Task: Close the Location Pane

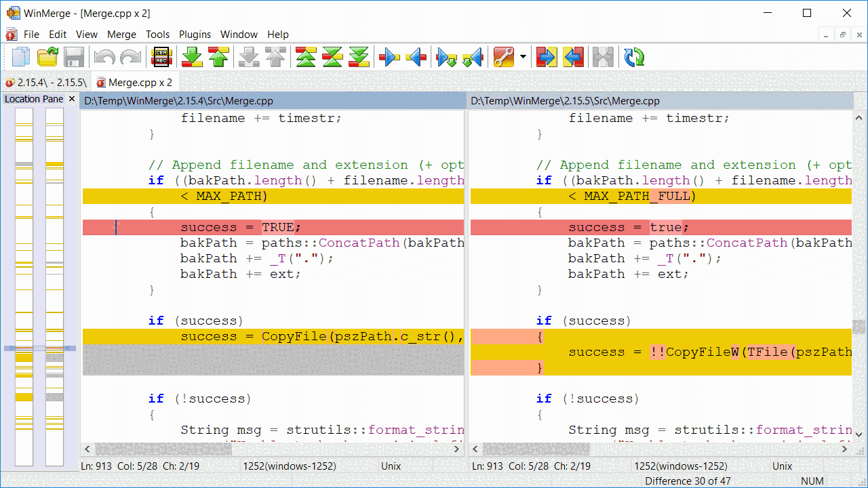Action: pyautogui.click(x=72, y=99)
